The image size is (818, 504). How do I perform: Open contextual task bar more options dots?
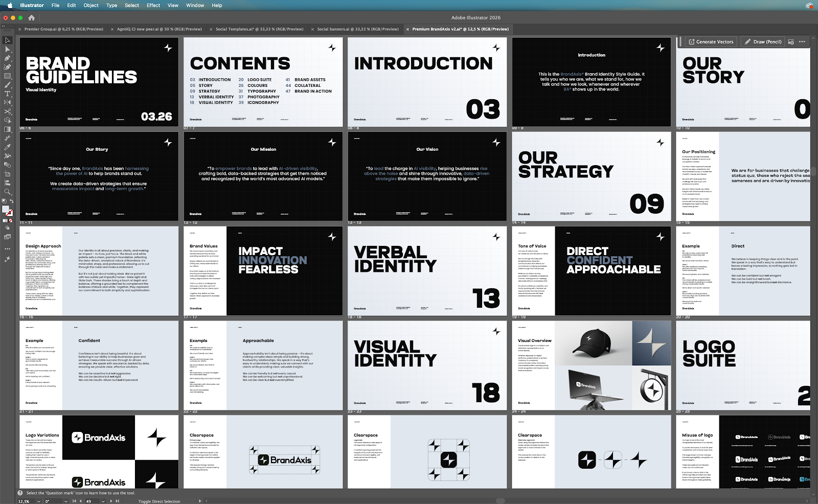pos(802,42)
